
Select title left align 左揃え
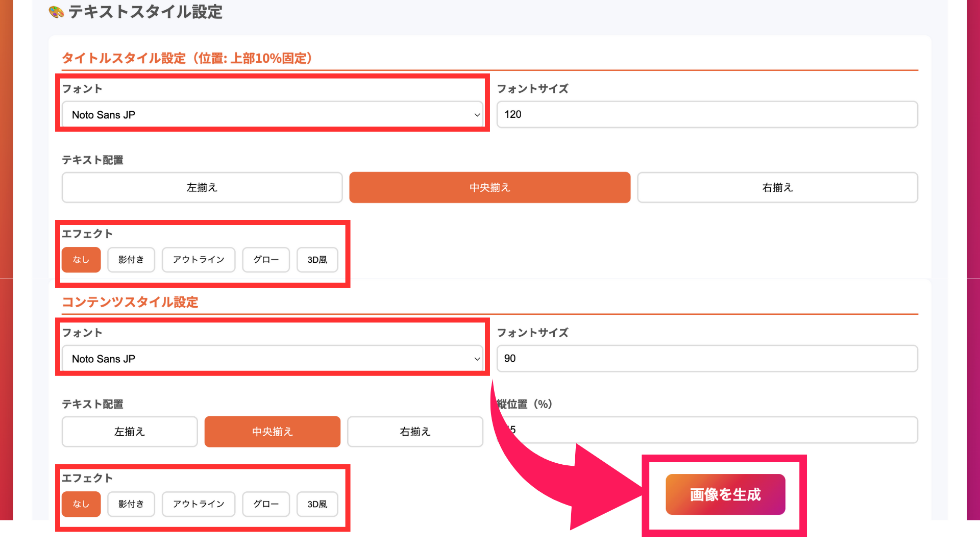tap(202, 187)
